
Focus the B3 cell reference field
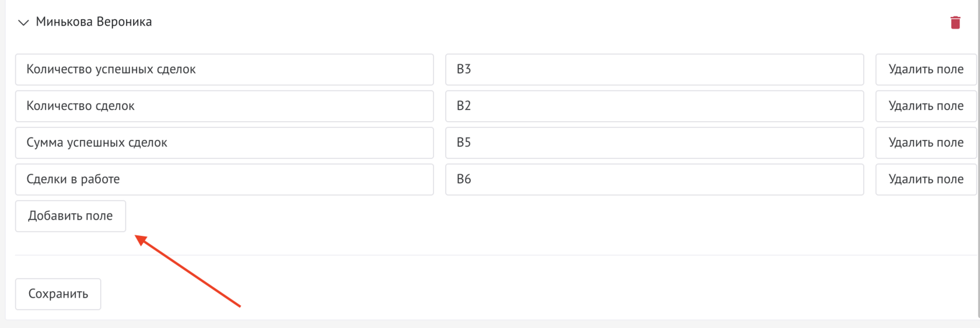coord(654,69)
